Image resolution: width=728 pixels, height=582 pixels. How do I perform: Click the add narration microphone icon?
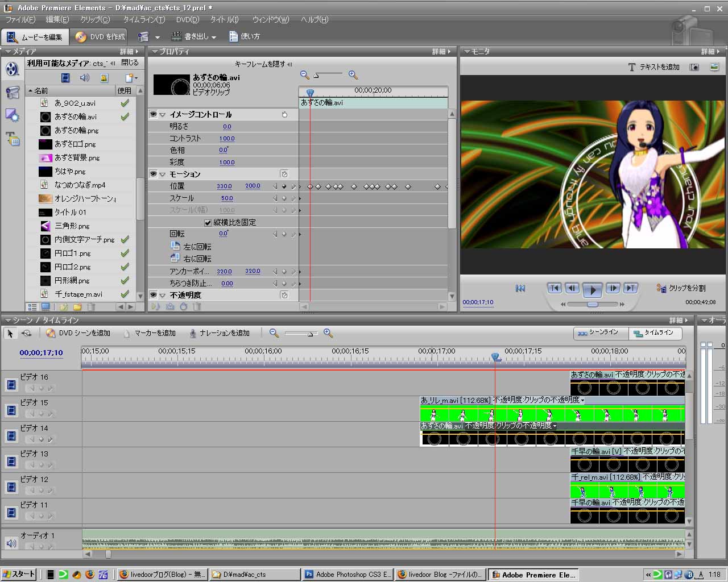[193, 333]
